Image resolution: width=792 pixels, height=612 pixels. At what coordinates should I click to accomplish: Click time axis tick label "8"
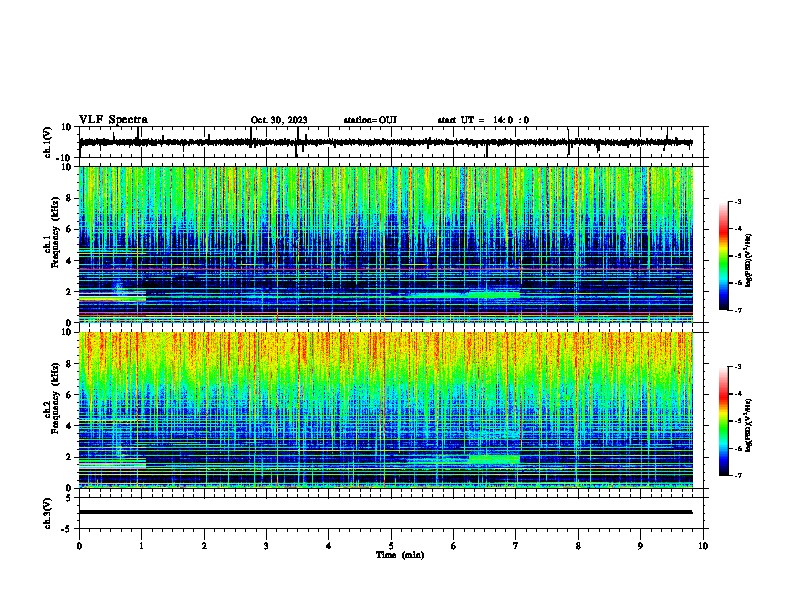pos(578,546)
